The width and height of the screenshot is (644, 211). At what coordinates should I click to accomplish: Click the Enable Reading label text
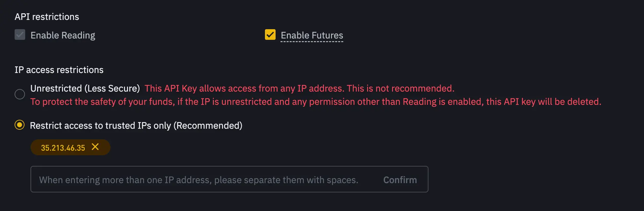pos(63,35)
